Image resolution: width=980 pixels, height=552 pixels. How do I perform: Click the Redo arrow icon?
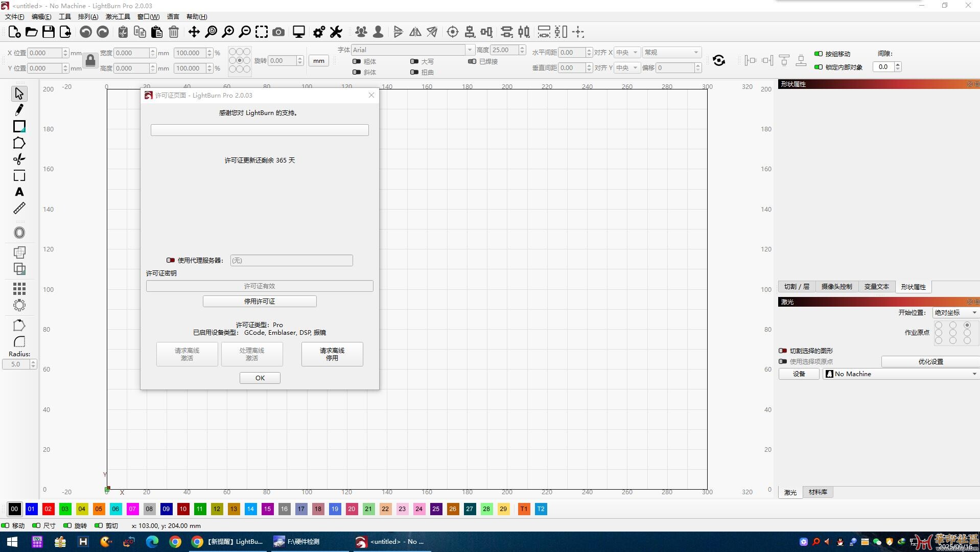coord(103,32)
